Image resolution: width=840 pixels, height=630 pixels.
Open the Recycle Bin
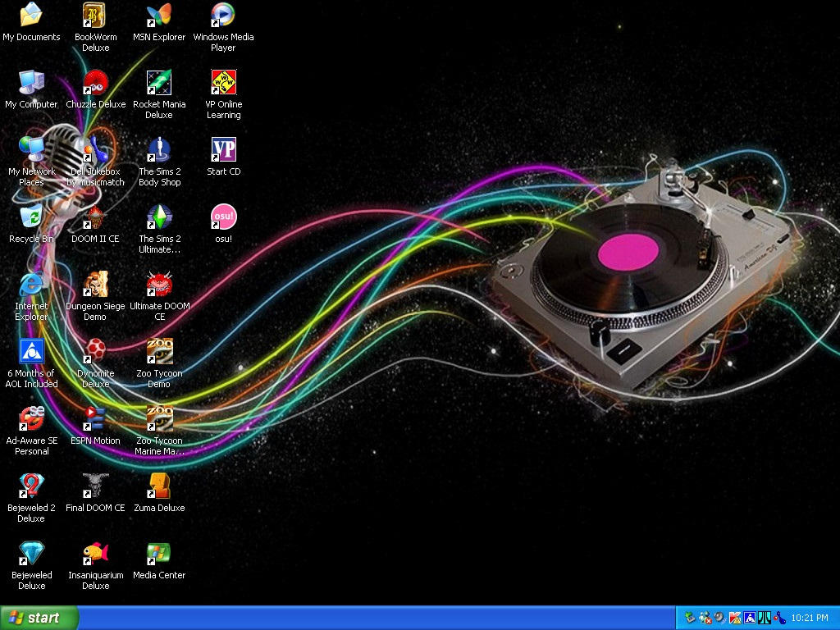(31, 219)
